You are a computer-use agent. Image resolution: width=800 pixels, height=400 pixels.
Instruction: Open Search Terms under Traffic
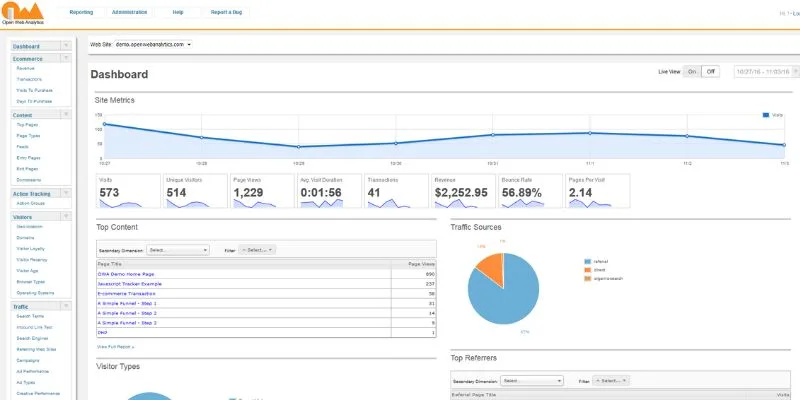pyautogui.click(x=30, y=316)
